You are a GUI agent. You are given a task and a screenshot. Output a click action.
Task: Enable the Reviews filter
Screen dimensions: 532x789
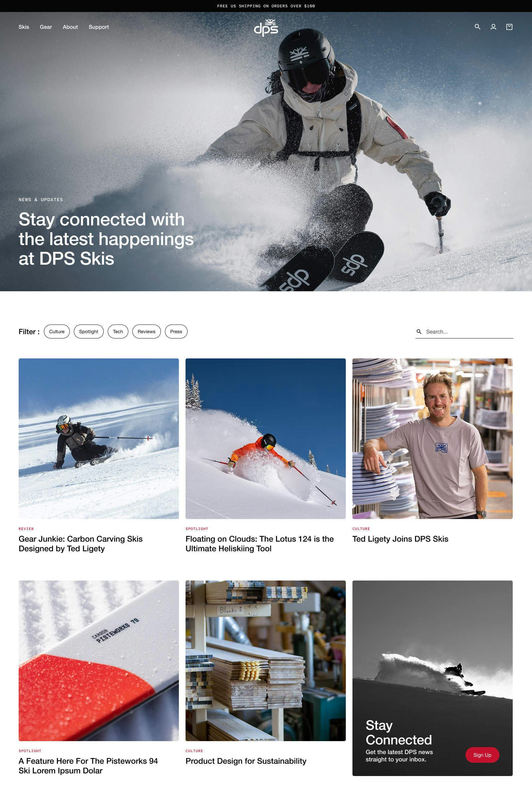[146, 331]
